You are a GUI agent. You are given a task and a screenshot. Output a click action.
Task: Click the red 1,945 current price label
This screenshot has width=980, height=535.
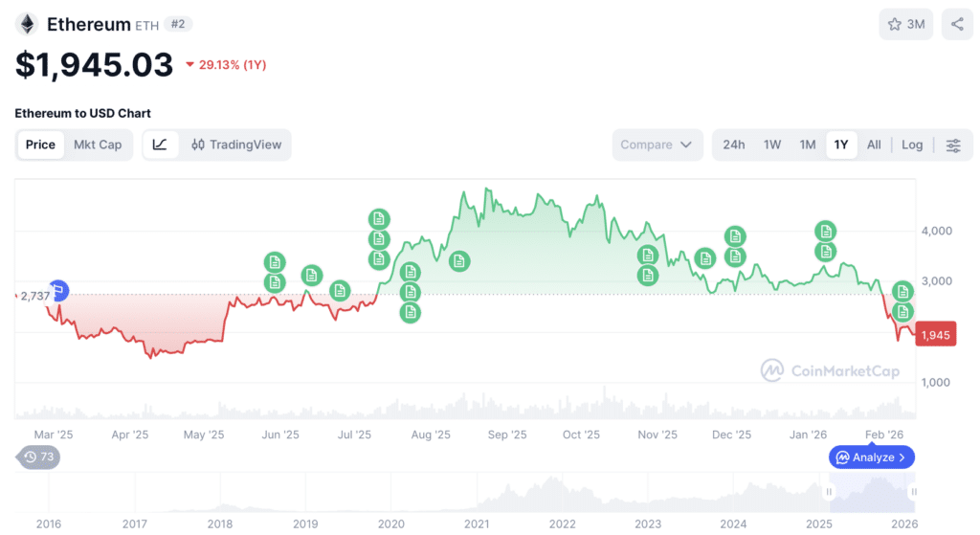click(x=936, y=335)
